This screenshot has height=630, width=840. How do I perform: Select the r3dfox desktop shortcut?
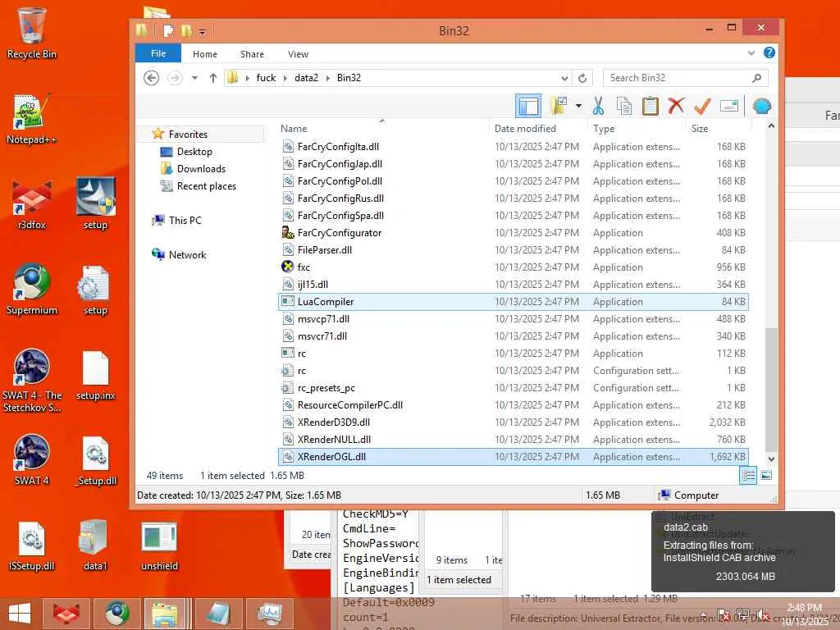[32, 204]
